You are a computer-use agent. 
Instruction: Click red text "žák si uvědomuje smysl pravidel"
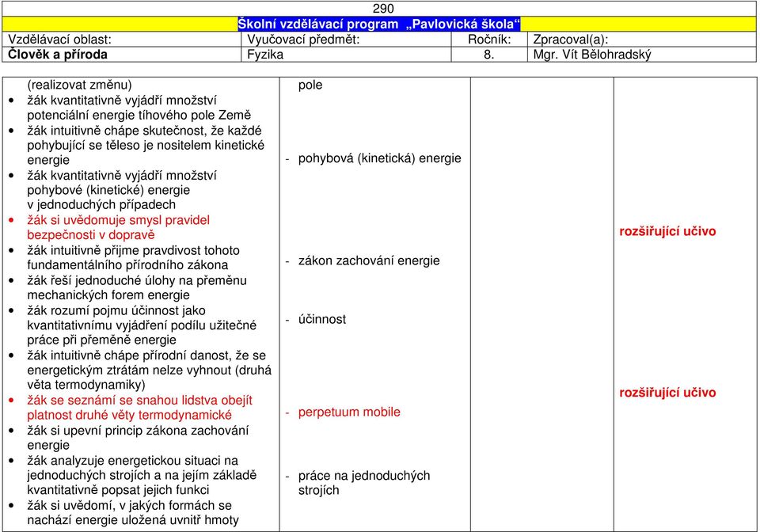[x=118, y=220]
